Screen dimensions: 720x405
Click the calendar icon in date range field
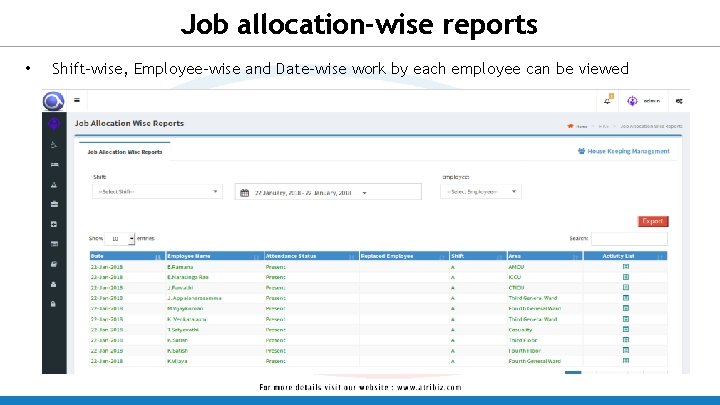245,193
